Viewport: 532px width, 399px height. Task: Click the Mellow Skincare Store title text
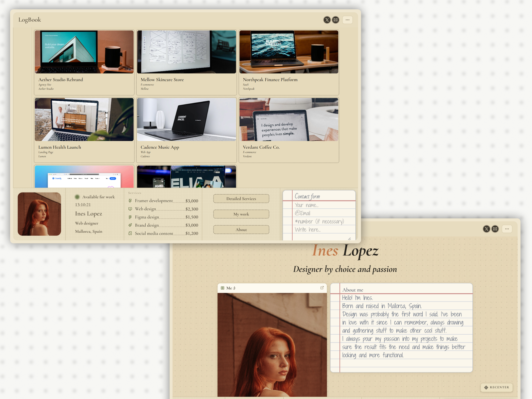pos(162,80)
